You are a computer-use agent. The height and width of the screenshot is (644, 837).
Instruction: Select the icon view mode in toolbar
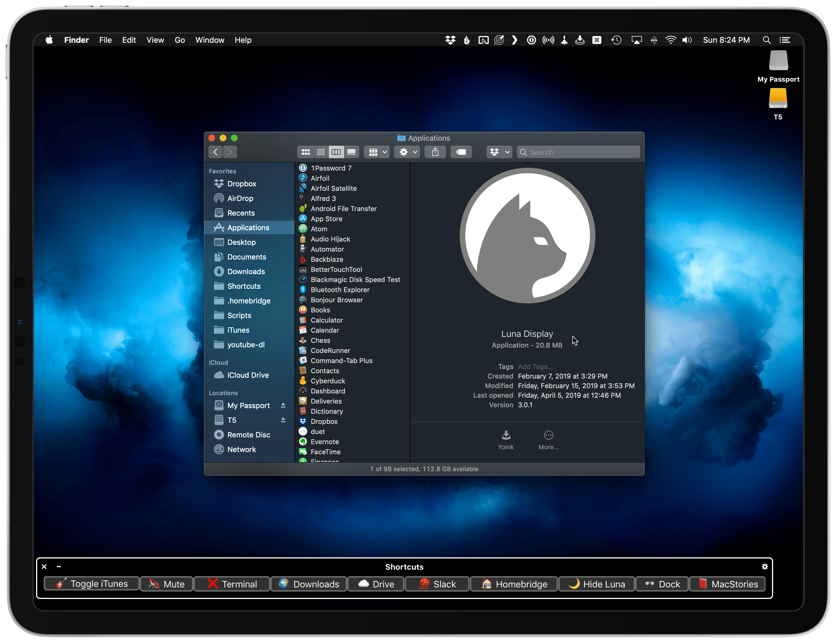coord(305,152)
